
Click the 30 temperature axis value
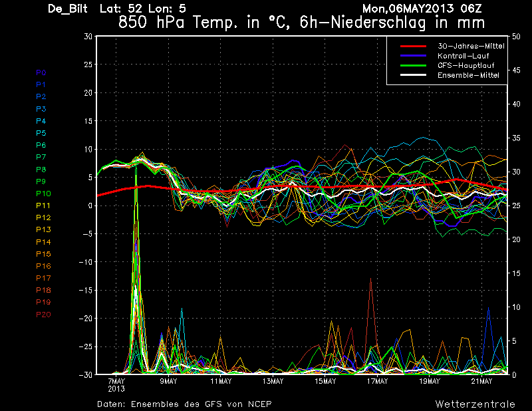tap(88, 37)
